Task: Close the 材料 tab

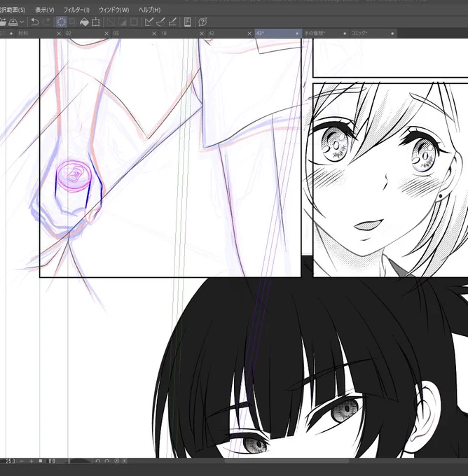Action: 59,34
